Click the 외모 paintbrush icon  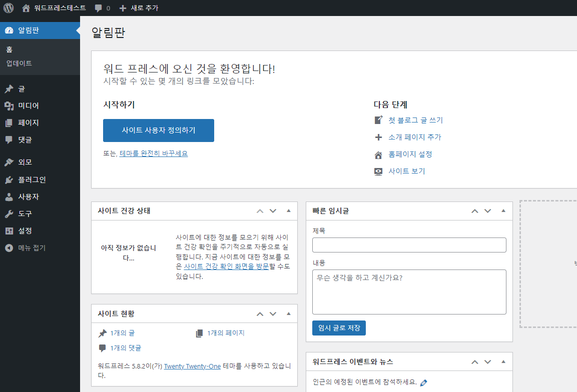pyautogui.click(x=9, y=162)
